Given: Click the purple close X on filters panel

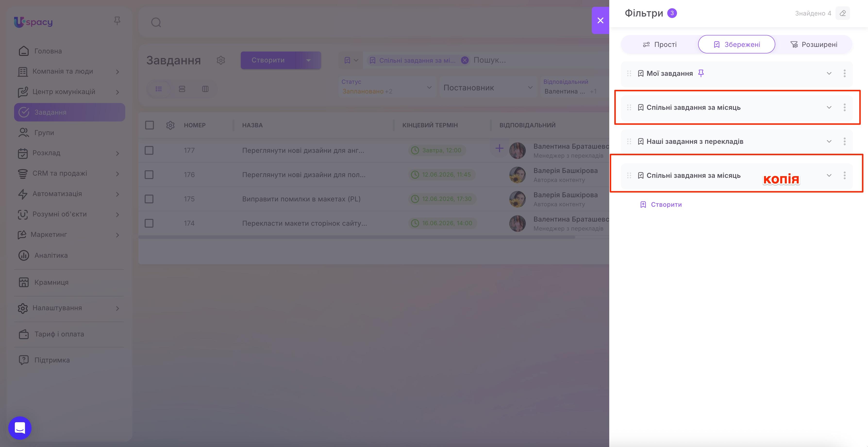Looking at the screenshot, I should 600,20.
